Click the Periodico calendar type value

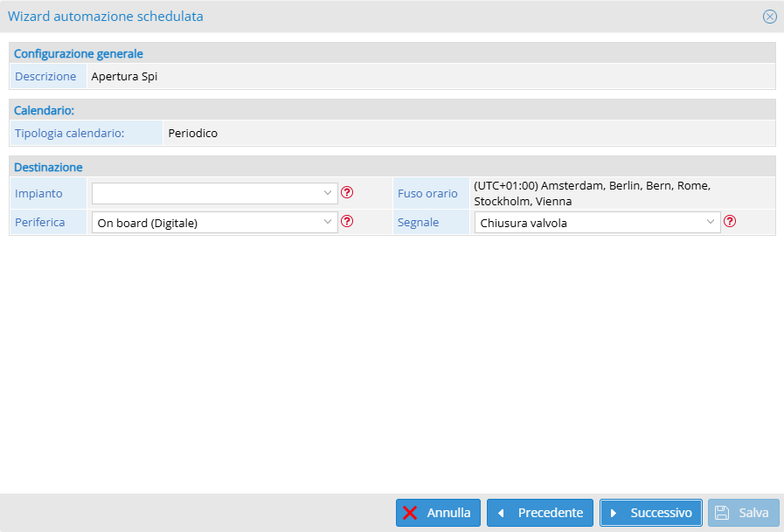193,134
